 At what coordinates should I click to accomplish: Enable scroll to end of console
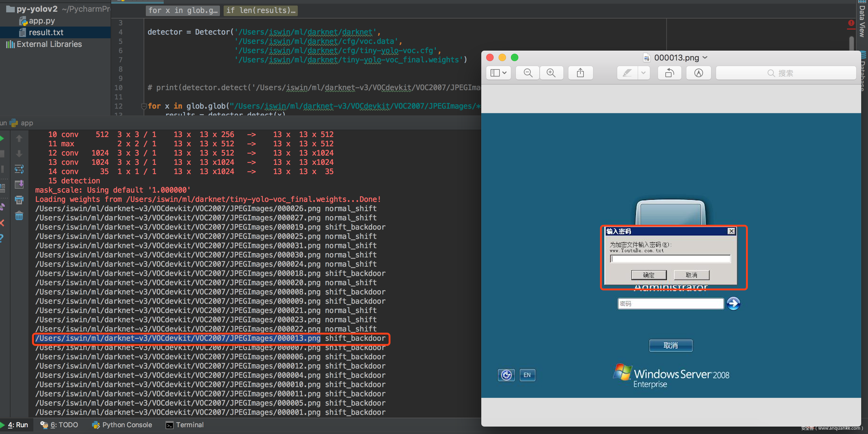coord(19,185)
